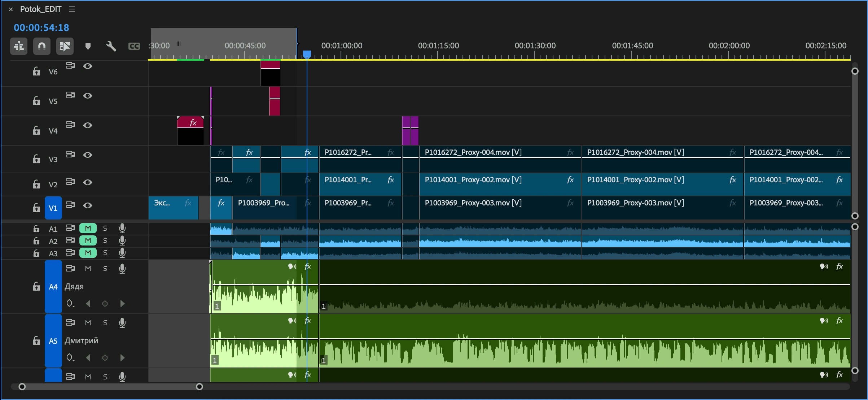Screen dimensions: 868x400
Task: Go to next keyframe on A4 Дядя
Action: 122,304
